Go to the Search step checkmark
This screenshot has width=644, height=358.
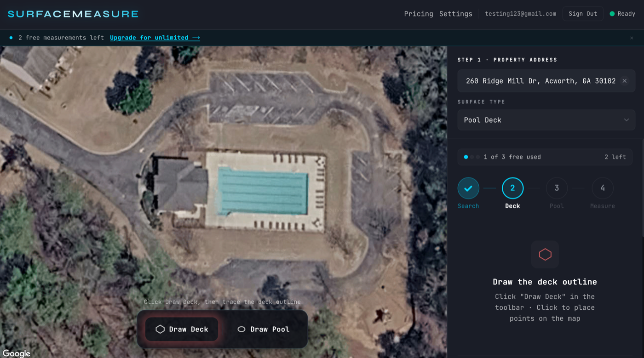468,188
